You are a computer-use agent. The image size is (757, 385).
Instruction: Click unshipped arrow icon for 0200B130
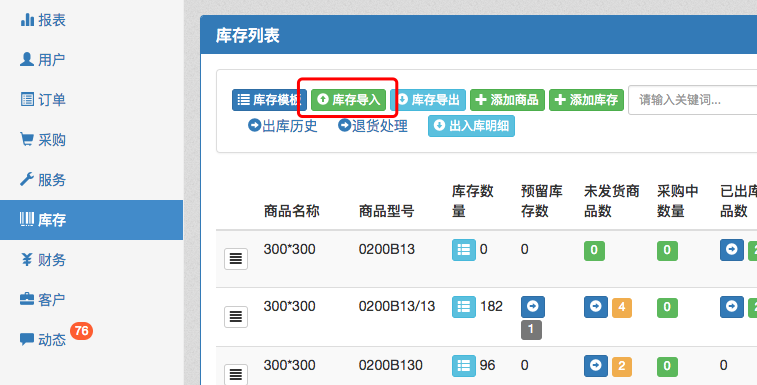(x=596, y=366)
